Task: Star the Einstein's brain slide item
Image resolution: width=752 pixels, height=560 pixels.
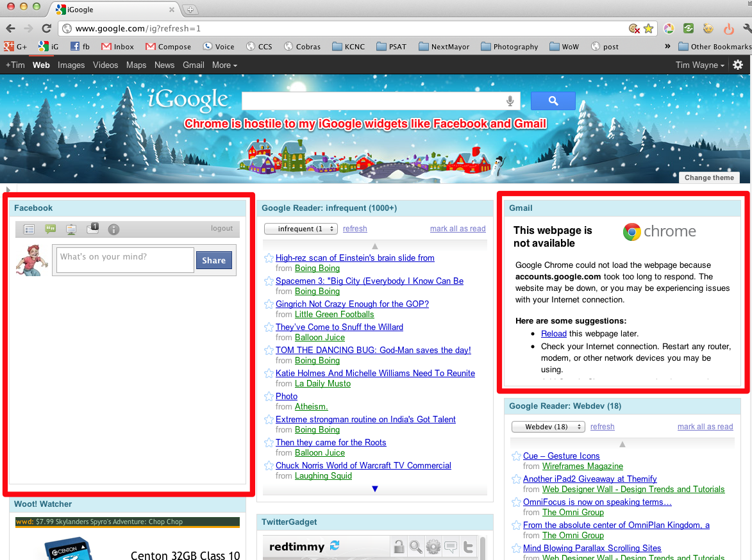Action: 269,258
